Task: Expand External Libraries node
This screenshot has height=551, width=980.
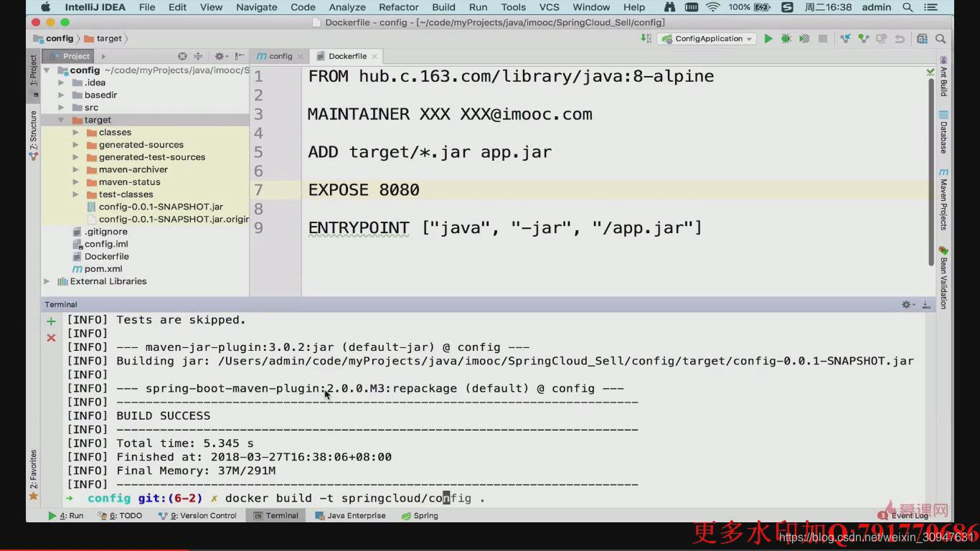Action: tap(47, 281)
